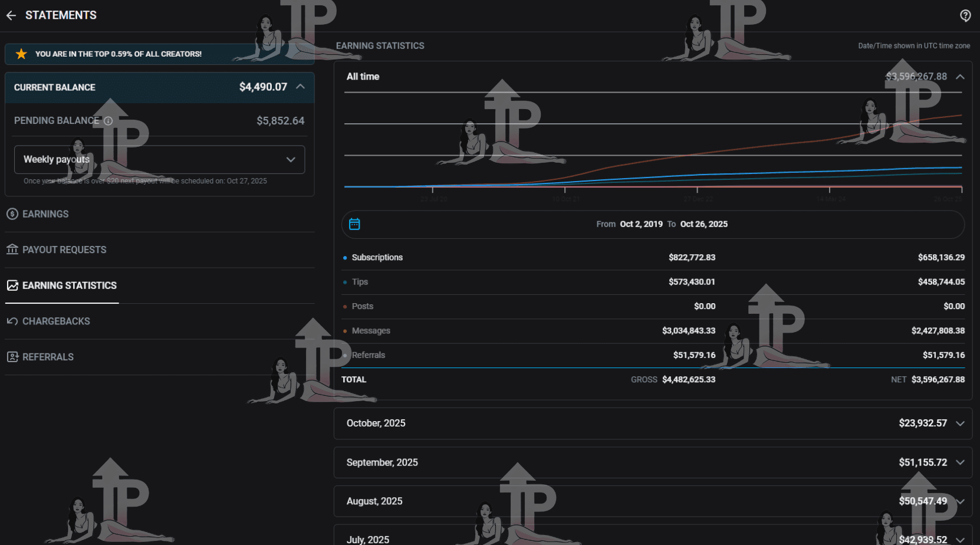This screenshot has width=980, height=545.
Task: Collapse the Current Balance section
Action: click(301, 87)
